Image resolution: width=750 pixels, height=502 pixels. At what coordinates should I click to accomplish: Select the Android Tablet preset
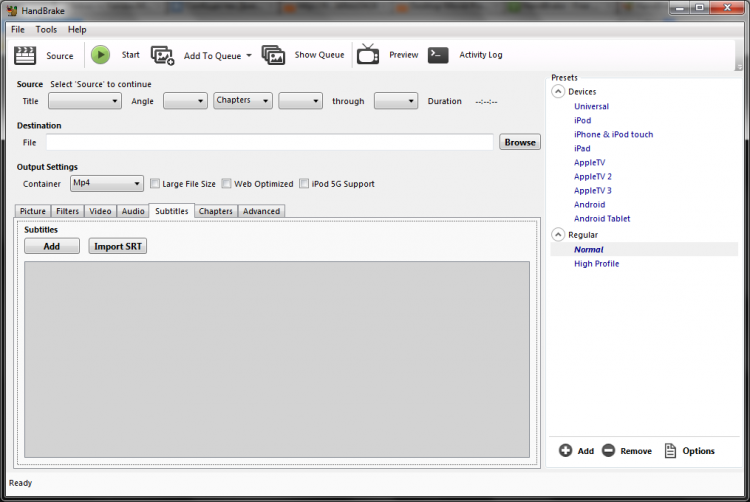602,218
